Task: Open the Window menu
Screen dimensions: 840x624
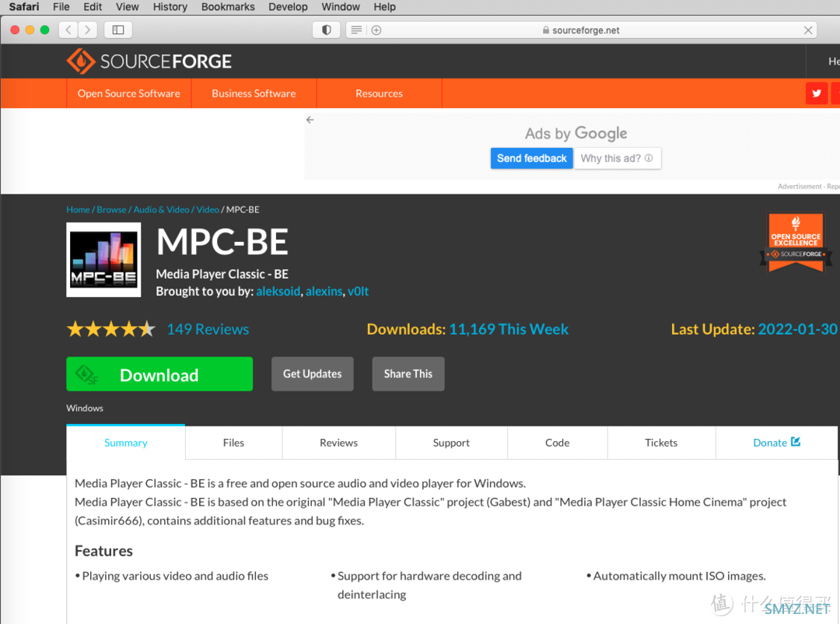Action: [x=340, y=7]
